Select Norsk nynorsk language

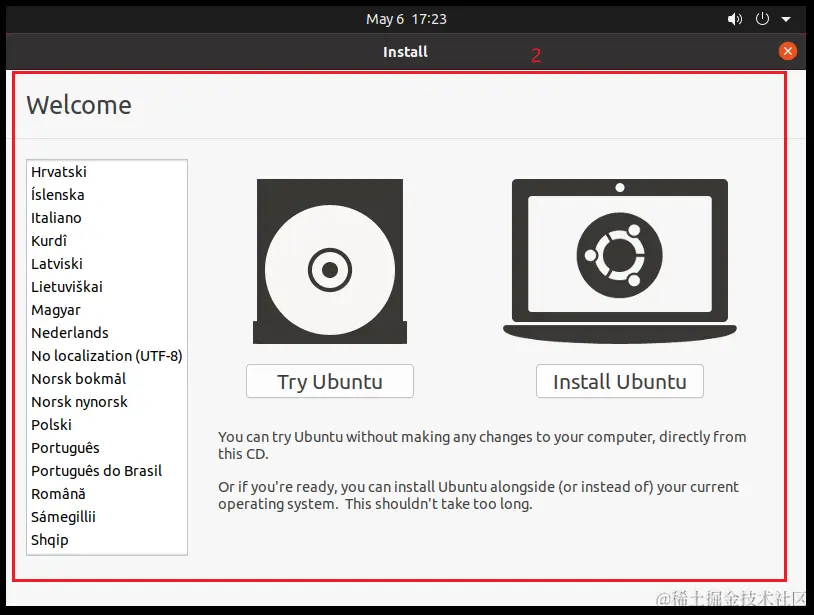coord(107,402)
